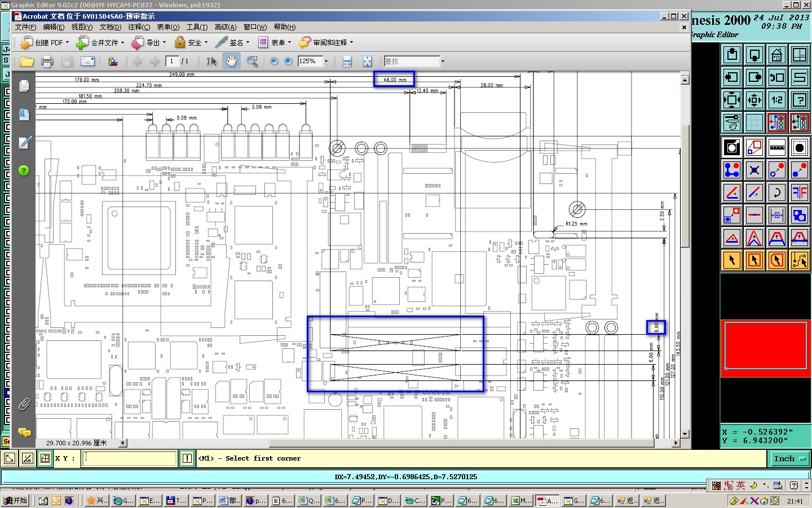Click the Acrobat print icon

coord(47,62)
